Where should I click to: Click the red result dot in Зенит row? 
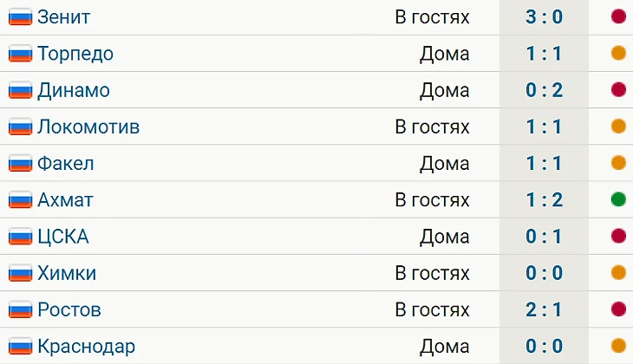pyautogui.click(x=618, y=16)
